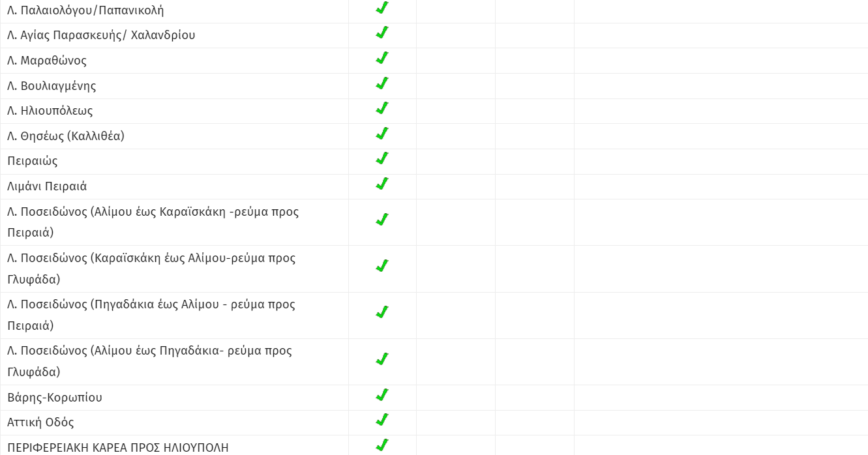Select the Λιμάνι Πειραιά row label

point(47,186)
